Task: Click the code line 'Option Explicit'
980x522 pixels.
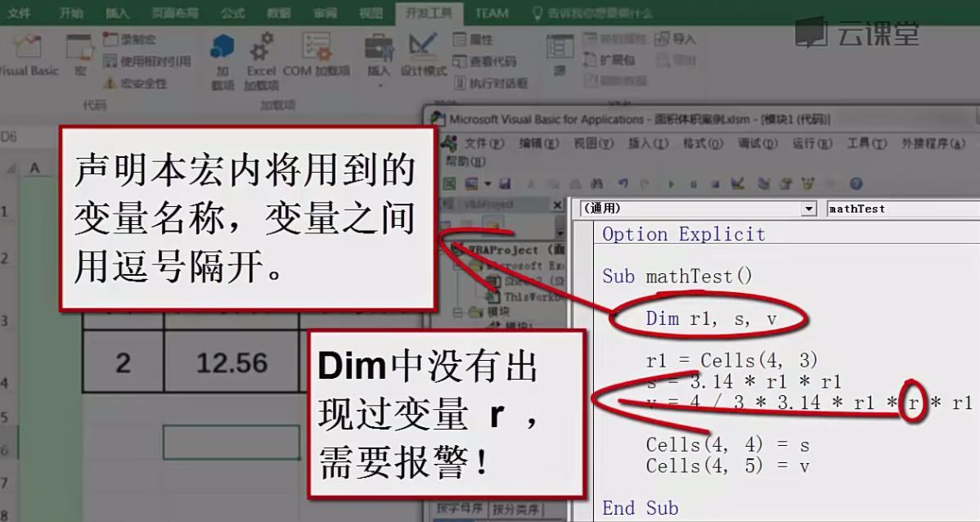Action: (x=684, y=234)
